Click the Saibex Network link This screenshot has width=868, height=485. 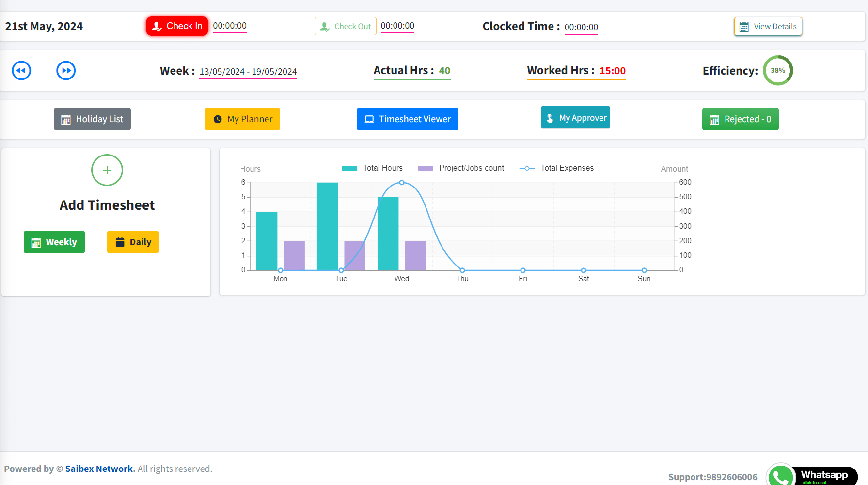coord(99,469)
